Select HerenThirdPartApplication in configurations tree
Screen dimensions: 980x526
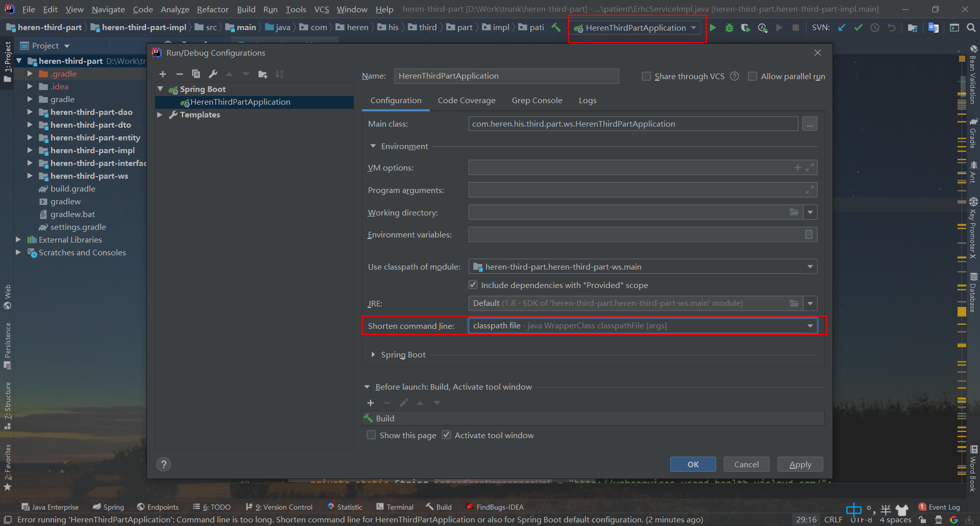pos(254,102)
